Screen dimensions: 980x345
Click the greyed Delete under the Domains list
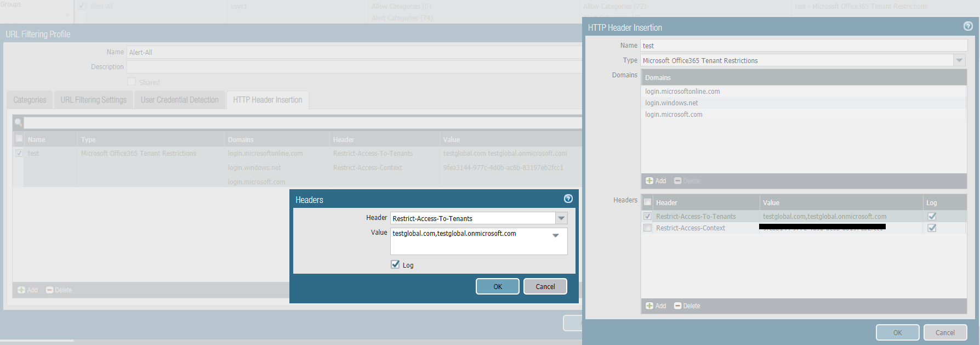pos(687,181)
